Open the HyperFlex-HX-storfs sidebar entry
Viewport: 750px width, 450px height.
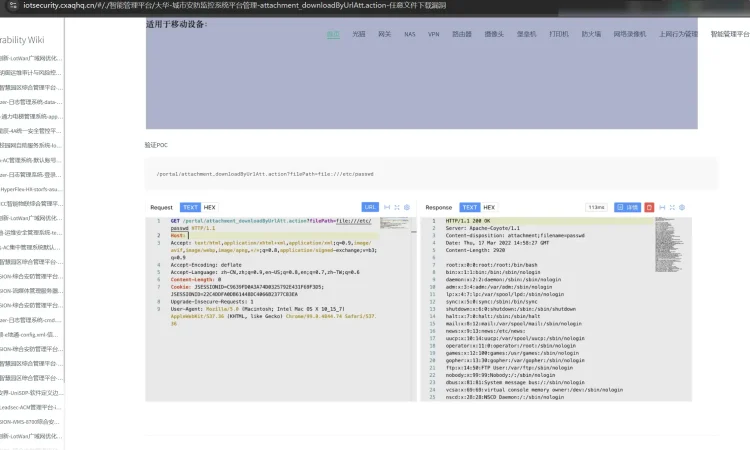[x=31, y=189]
